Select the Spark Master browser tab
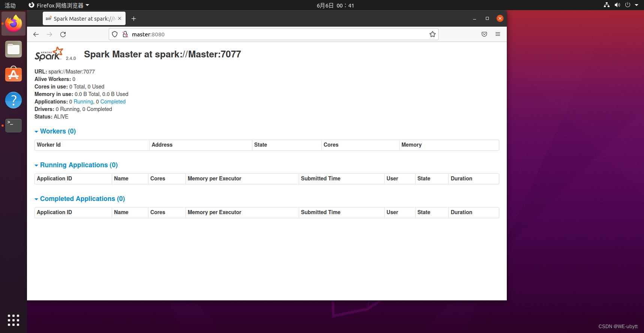644x333 pixels. pos(84,18)
